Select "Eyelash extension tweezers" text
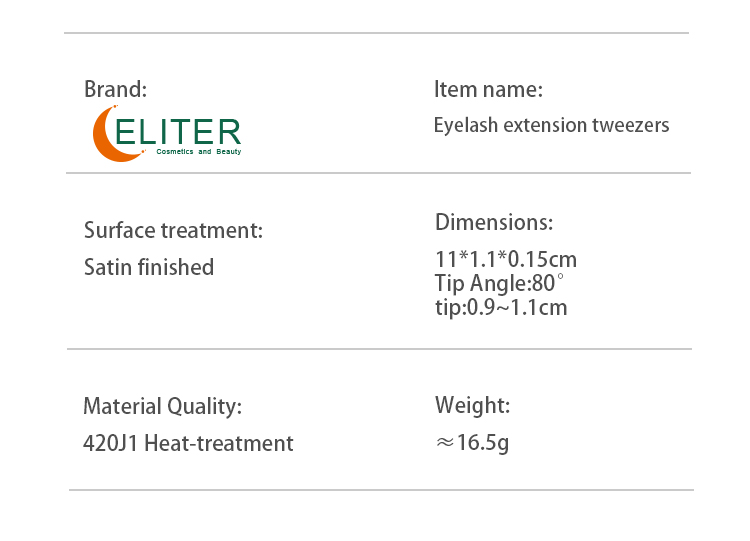This screenshot has width=750, height=541. click(551, 125)
